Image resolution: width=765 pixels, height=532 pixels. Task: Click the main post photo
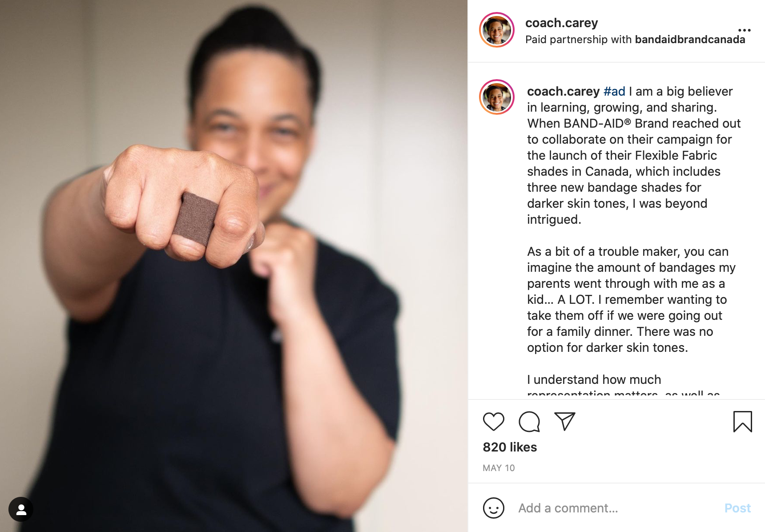coord(234,266)
